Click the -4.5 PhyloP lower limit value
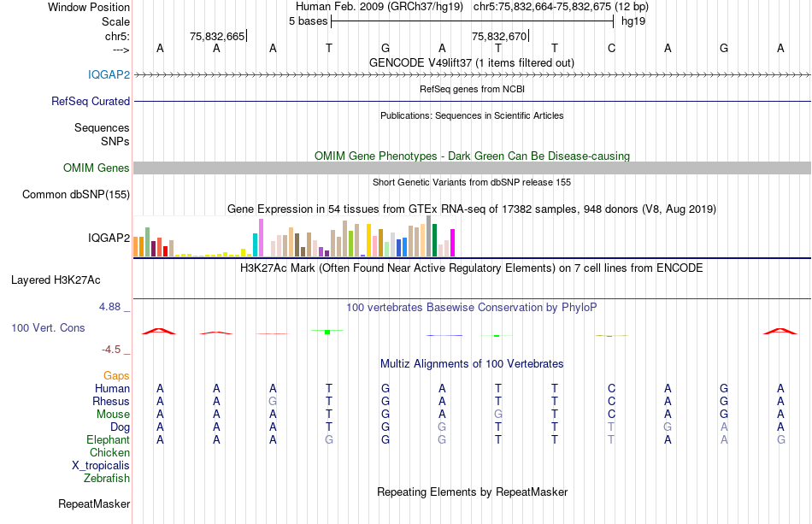This screenshot has width=812, height=524. tap(111, 350)
